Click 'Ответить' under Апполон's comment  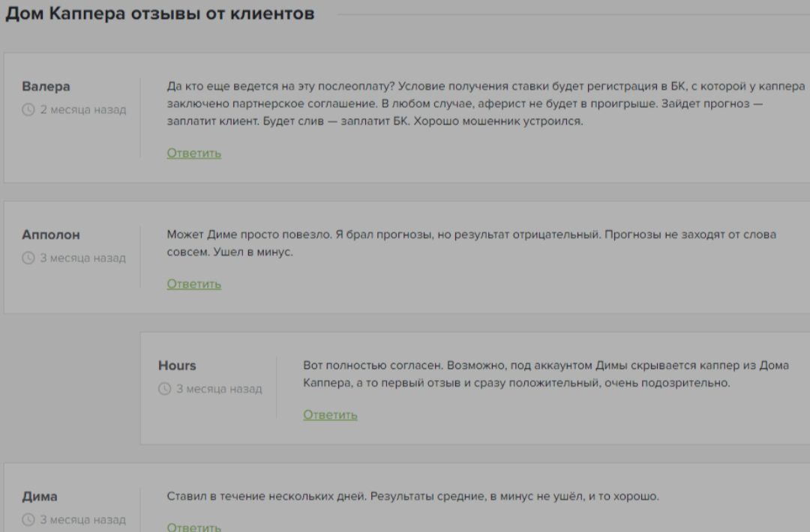coord(192,284)
